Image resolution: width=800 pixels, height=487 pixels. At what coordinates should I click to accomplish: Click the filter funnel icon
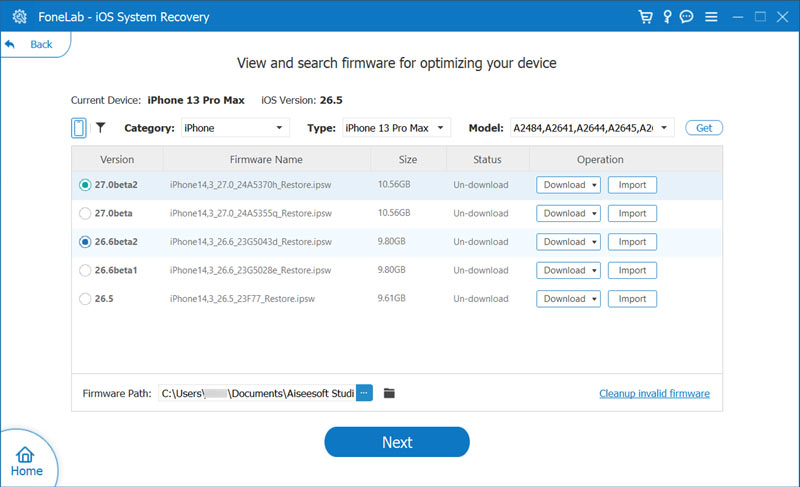[x=101, y=127]
